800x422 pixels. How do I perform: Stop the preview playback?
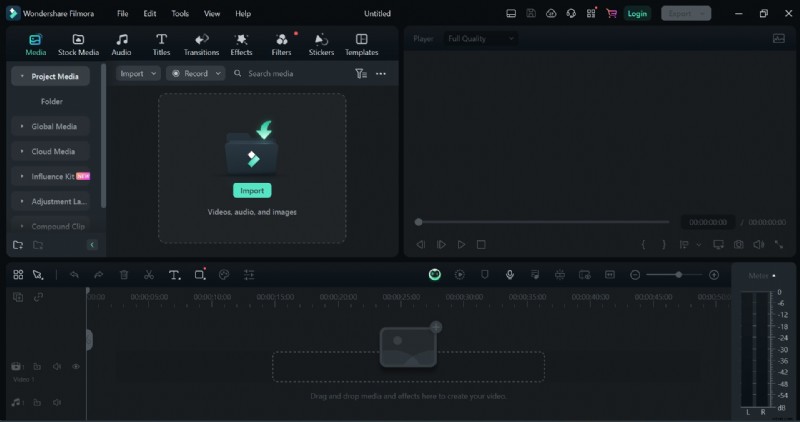tap(481, 244)
